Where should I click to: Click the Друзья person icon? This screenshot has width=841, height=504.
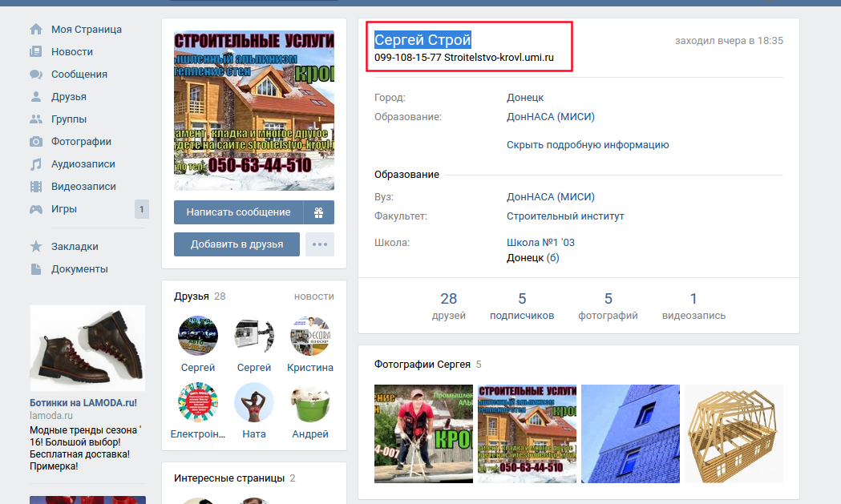click(x=36, y=97)
